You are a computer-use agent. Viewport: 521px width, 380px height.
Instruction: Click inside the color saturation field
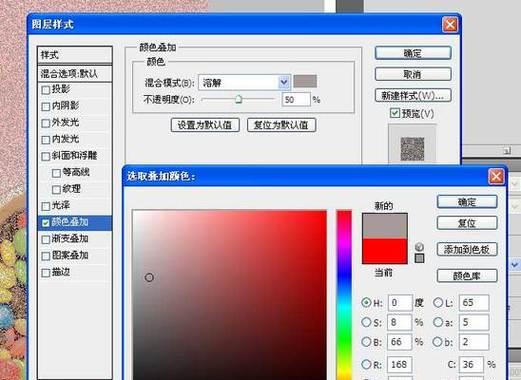point(229,295)
